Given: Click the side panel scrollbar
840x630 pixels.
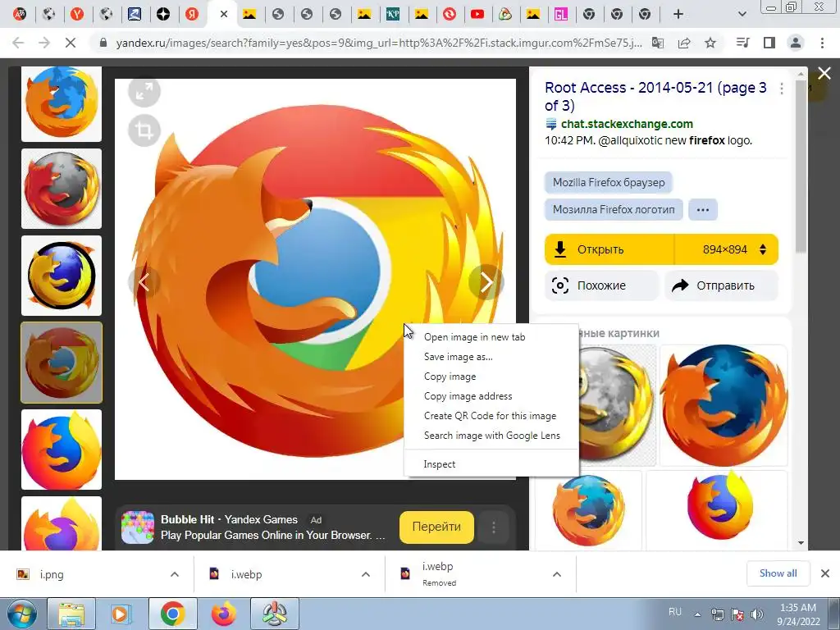Looking at the screenshot, I should coord(801,167).
